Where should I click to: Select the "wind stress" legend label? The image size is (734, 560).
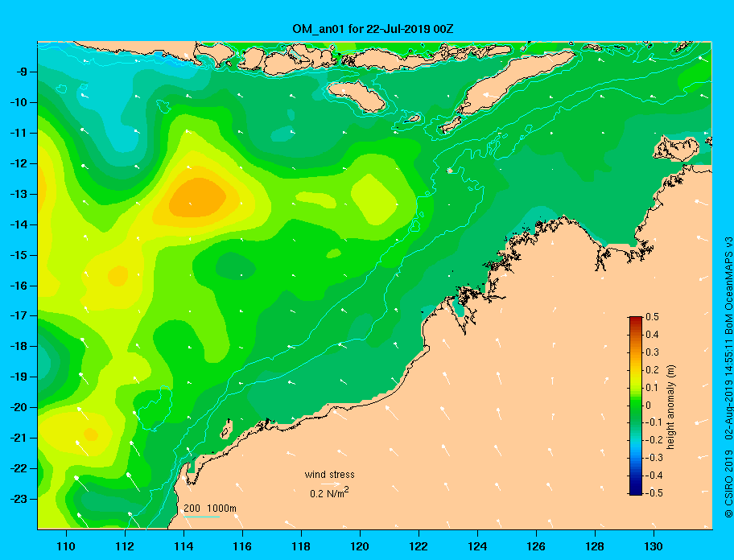pyautogui.click(x=329, y=475)
